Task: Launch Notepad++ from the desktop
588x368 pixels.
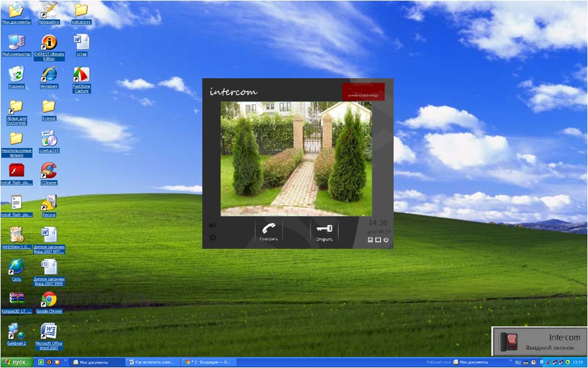Action: 49,13
